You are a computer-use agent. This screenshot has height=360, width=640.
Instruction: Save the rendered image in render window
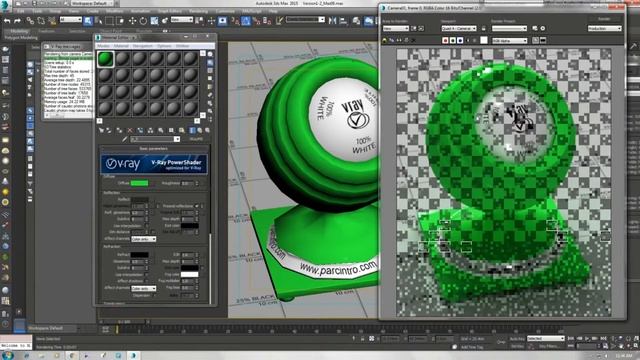[x=384, y=40]
